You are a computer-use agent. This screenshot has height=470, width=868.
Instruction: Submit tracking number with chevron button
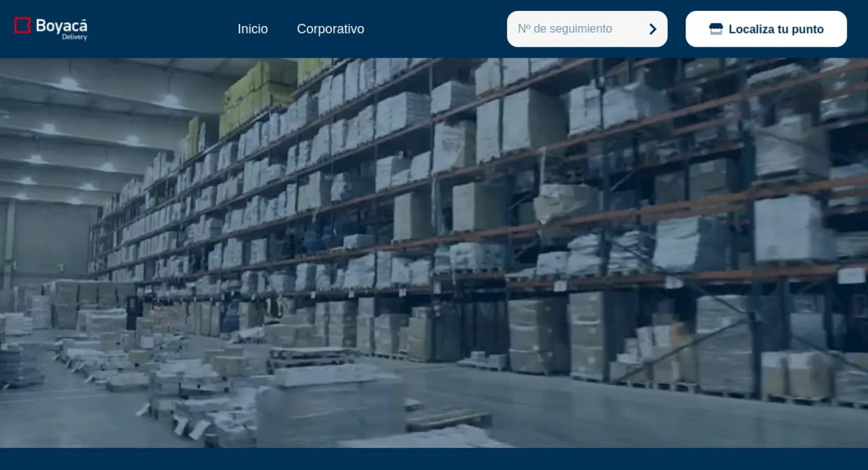[x=653, y=29]
